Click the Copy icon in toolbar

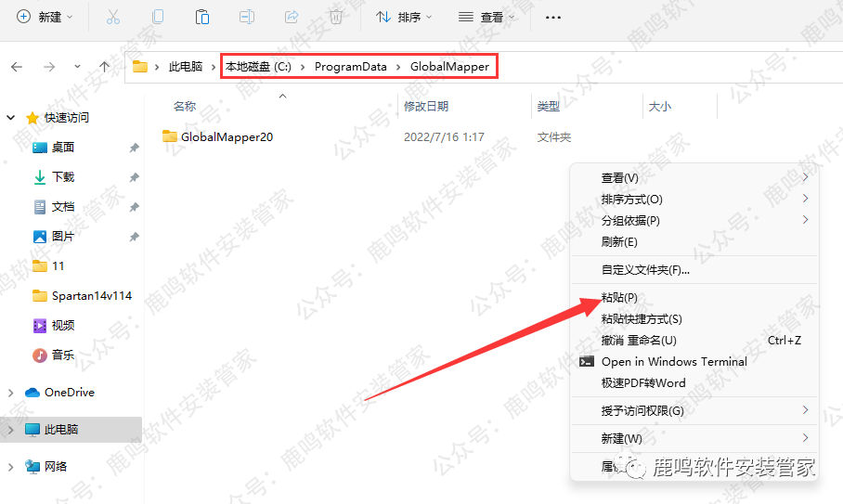pos(157,17)
